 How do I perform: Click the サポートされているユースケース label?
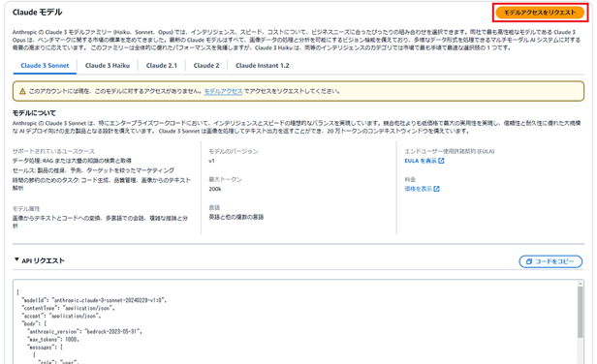pos(53,151)
